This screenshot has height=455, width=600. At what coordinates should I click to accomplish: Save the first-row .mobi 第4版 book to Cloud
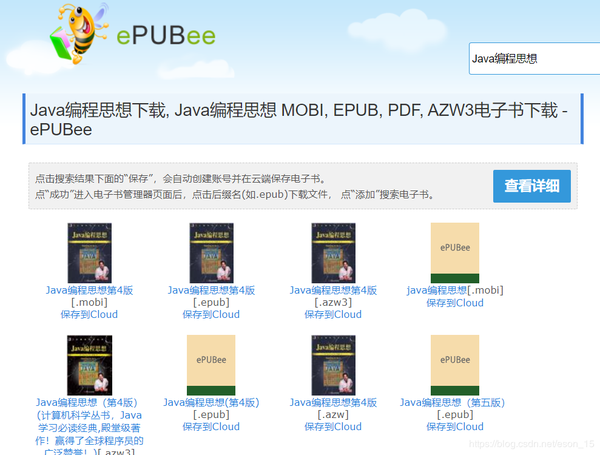tap(90, 314)
